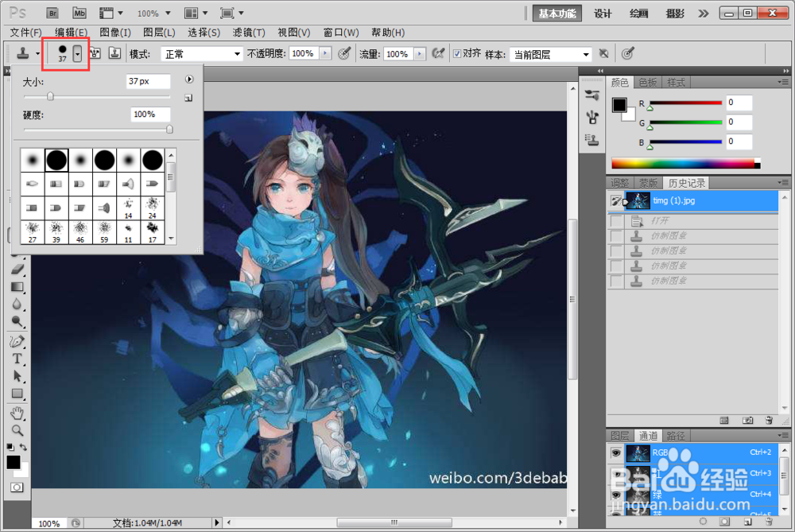This screenshot has height=532, width=795.
Task: Swap foreground and background colors
Action: (x=23, y=447)
